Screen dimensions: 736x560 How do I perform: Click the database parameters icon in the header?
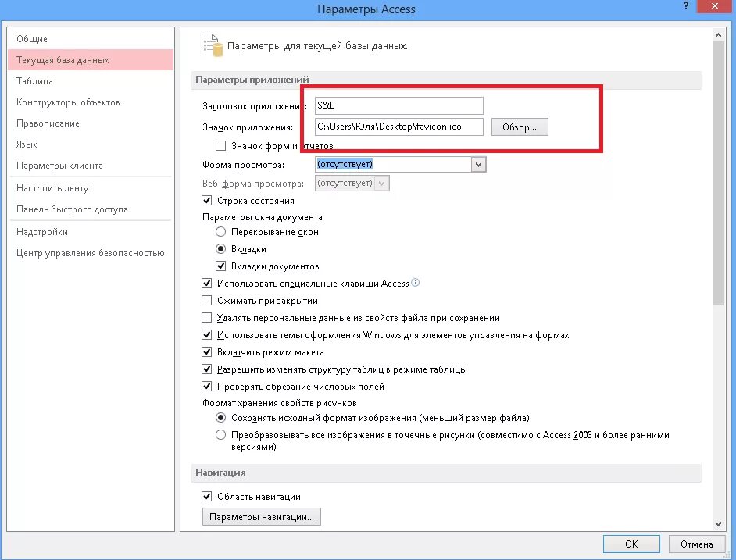[212, 45]
